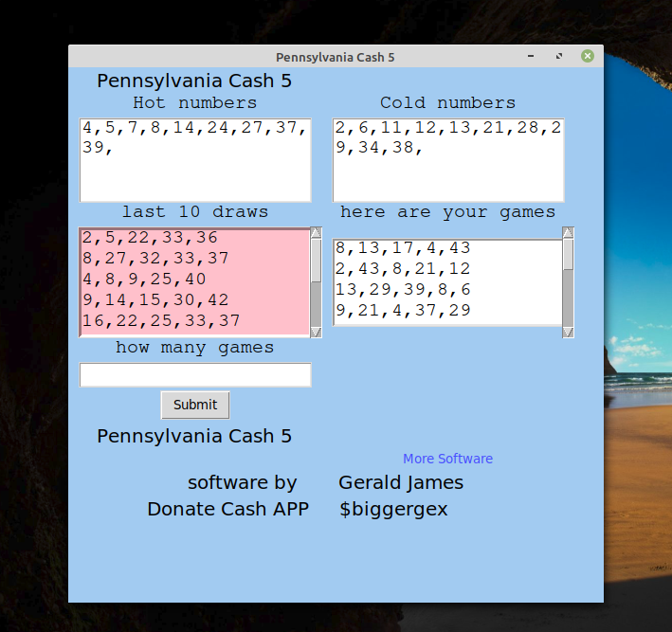Click up arrow of last 10 draws scrollbar
Image resolution: width=672 pixels, height=632 pixels.
point(316,233)
